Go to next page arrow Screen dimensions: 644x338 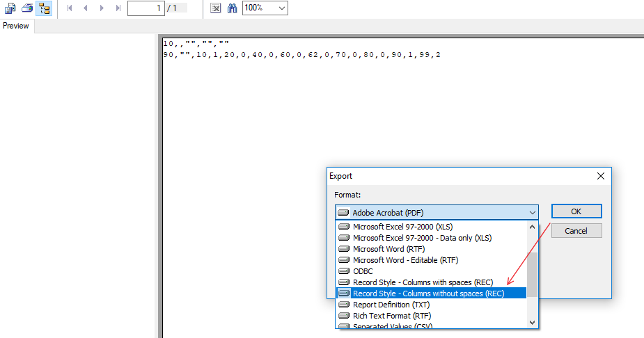102,8
